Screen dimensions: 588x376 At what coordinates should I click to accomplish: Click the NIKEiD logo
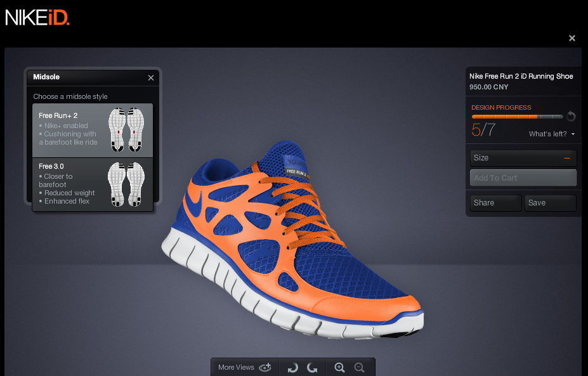click(37, 18)
